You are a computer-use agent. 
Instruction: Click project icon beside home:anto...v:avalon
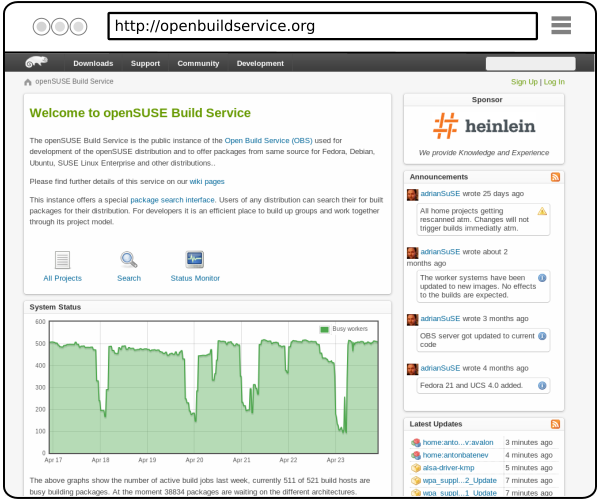416,443
